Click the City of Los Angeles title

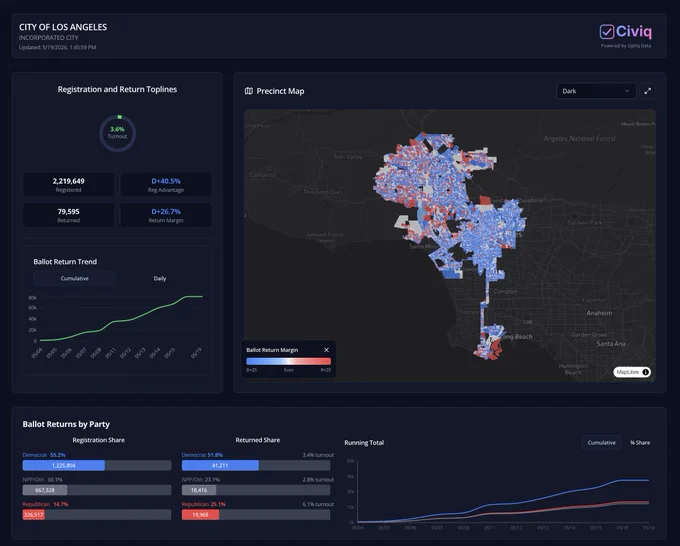63,27
